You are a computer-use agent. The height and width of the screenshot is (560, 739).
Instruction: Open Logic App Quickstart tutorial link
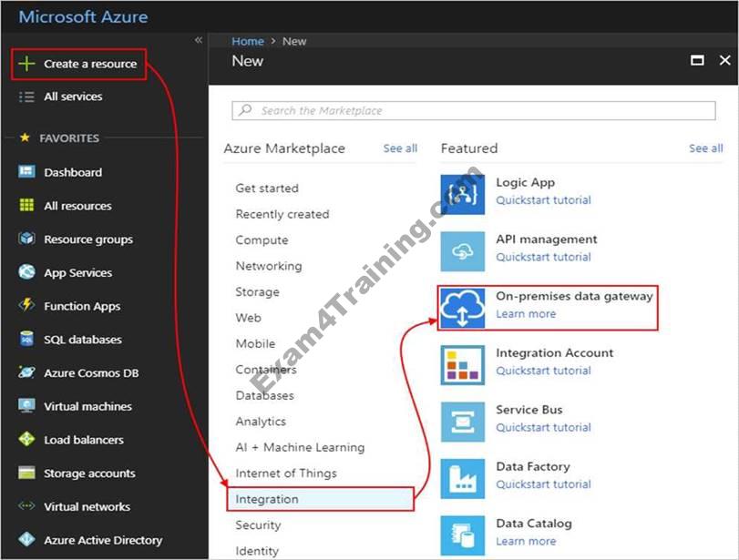click(x=543, y=200)
